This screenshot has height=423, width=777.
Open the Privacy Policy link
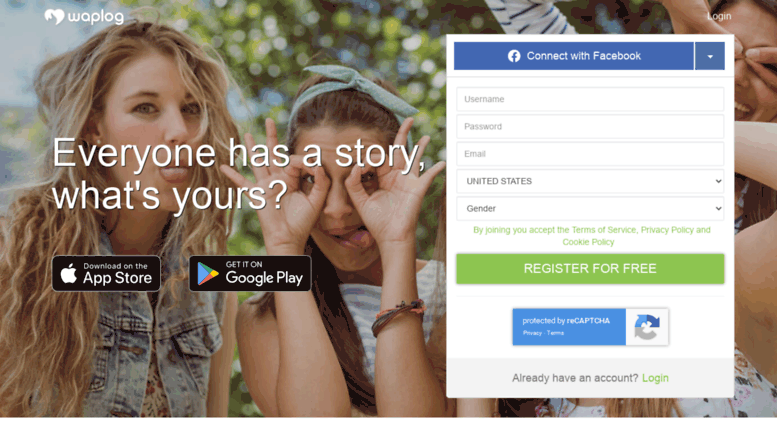(x=667, y=230)
